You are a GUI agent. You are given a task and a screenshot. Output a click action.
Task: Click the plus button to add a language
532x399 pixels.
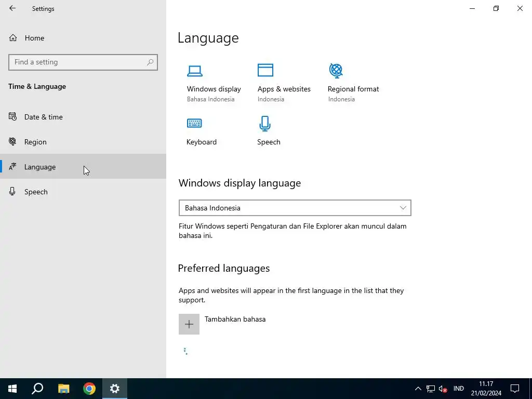coord(189,324)
